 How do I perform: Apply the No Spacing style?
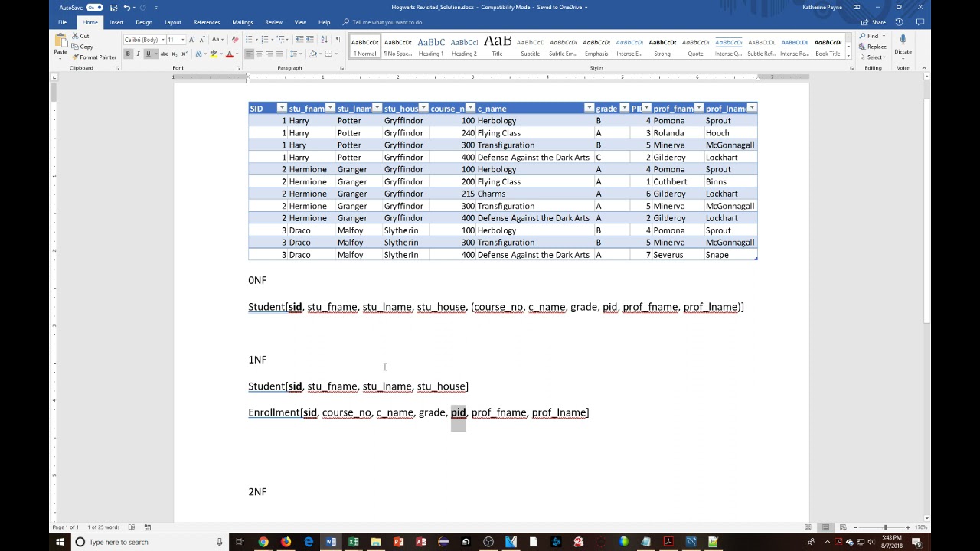pyautogui.click(x=398, y=47)
